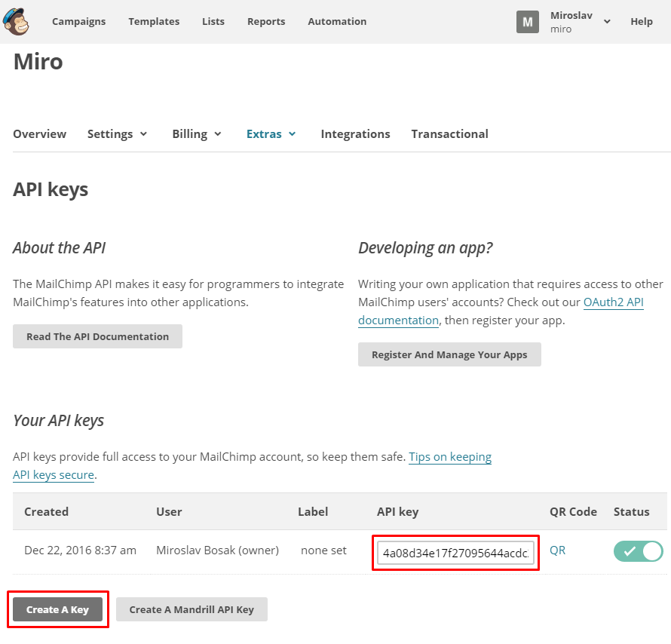671x644 pixels.
Task: Click the Miroslav account name
Action: coord(571,15)
